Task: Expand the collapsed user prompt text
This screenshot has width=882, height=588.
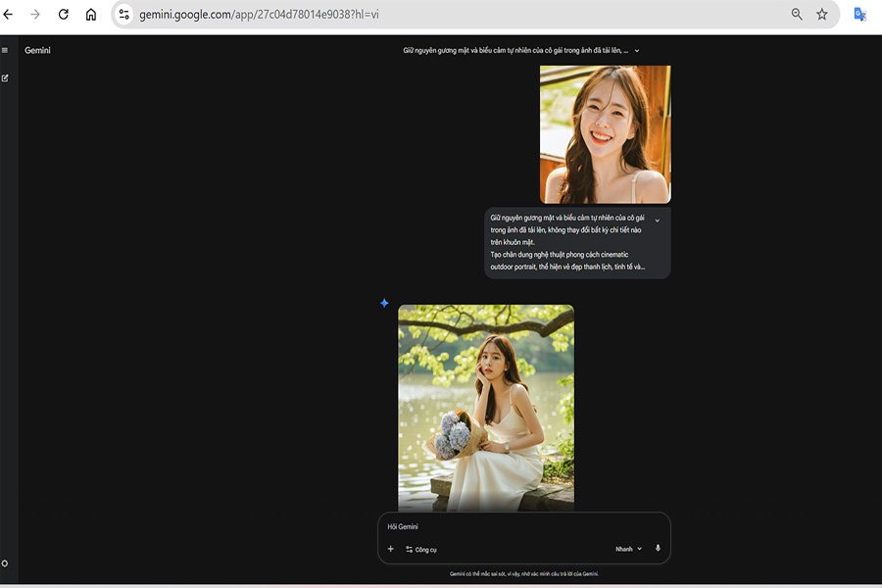Action: (657, 220)
